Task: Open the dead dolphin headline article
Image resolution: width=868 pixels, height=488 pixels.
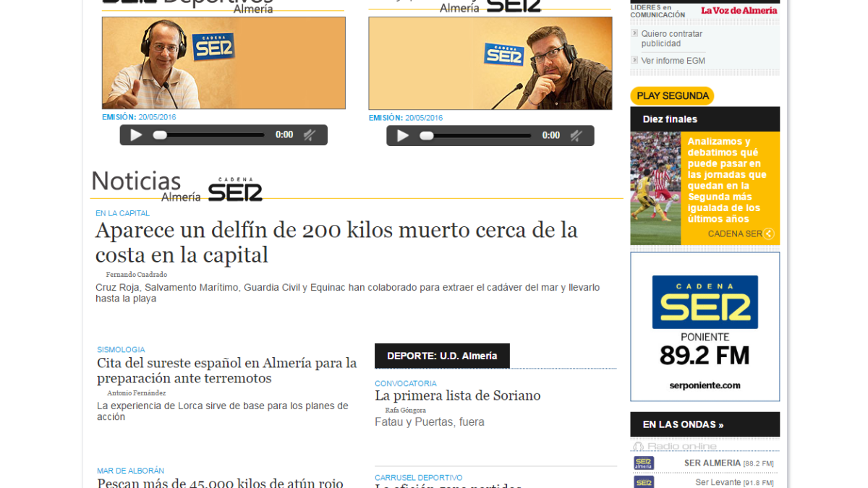Action: pos(336,242)
